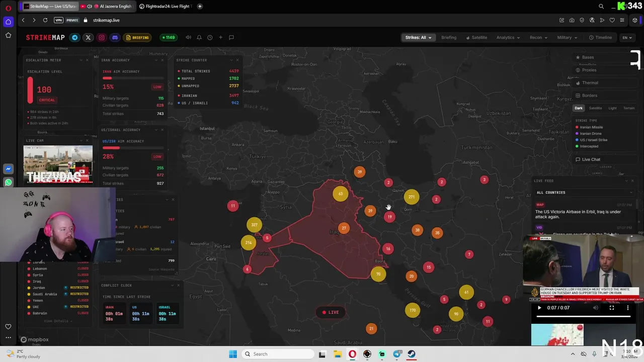644x362 pixels.
Task: Collapse the Escalation Meter panel
Action: [x=81, y=60]
